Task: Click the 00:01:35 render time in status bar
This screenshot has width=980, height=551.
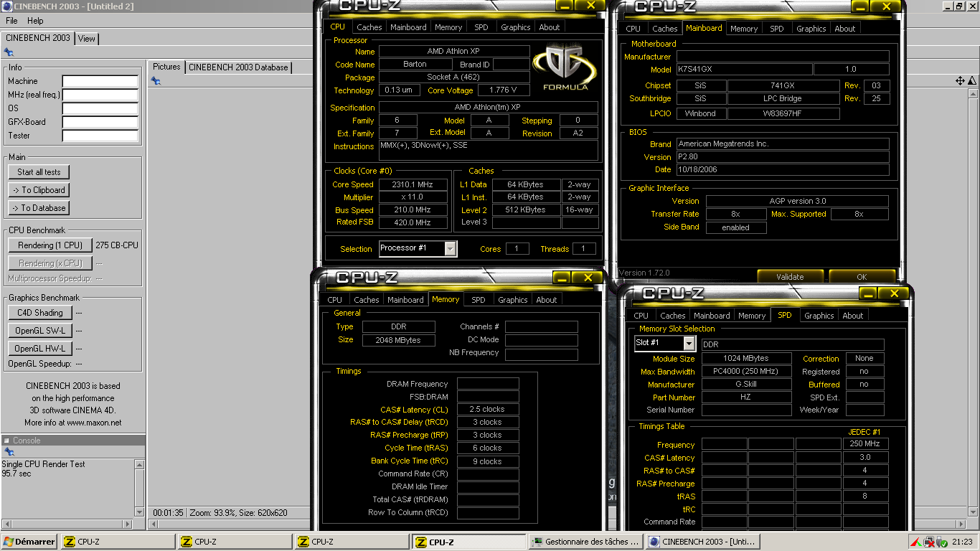Action: coord(168,513)
